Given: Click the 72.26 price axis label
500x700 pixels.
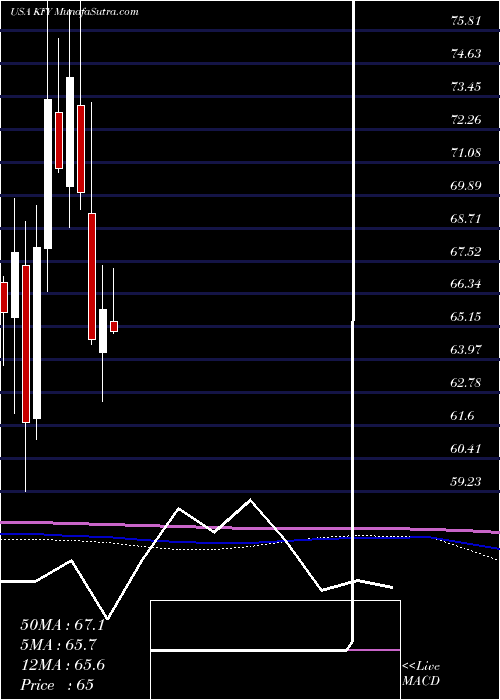Looking at the screenshot, I should [466, 120].
